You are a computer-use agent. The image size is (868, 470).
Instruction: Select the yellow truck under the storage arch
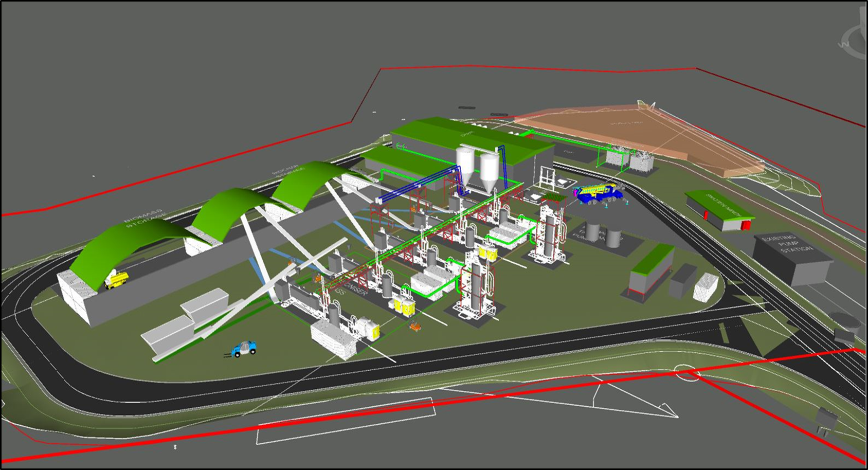(117, 280)
